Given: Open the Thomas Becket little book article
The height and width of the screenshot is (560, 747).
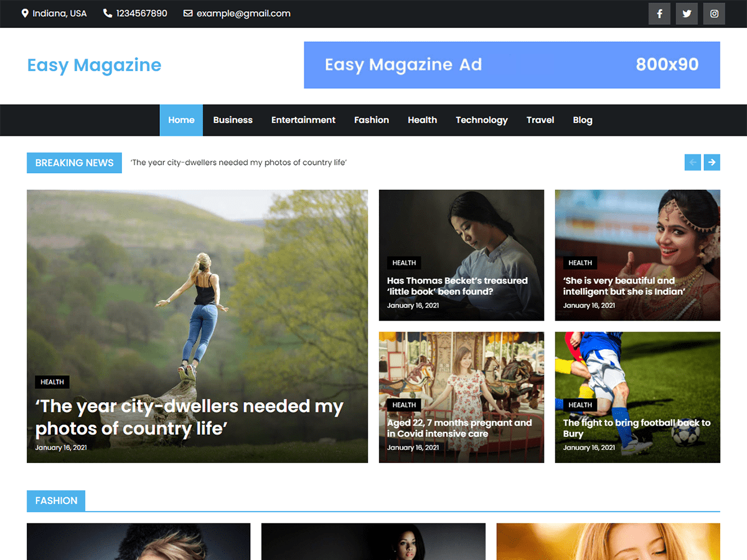Looking at the screenshot, I should 458,286.
